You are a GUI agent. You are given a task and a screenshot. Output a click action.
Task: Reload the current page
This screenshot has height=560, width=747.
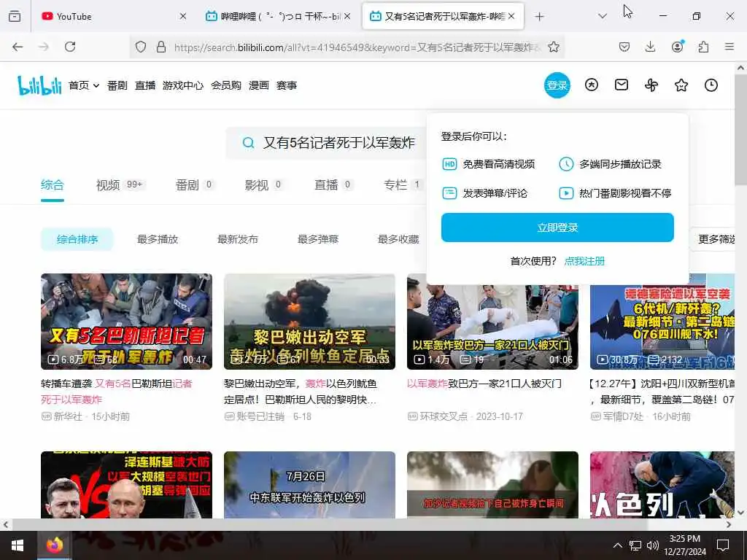click(x=70, y=47)
